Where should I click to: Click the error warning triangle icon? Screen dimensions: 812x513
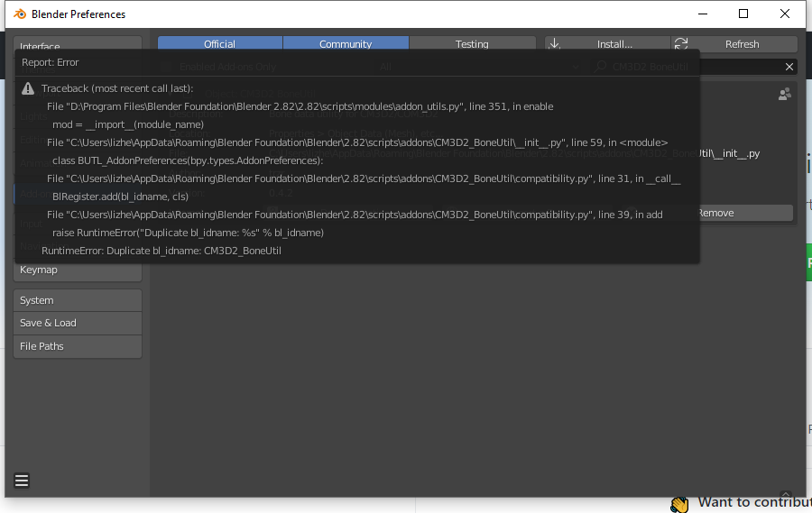[x=28, y=88]
